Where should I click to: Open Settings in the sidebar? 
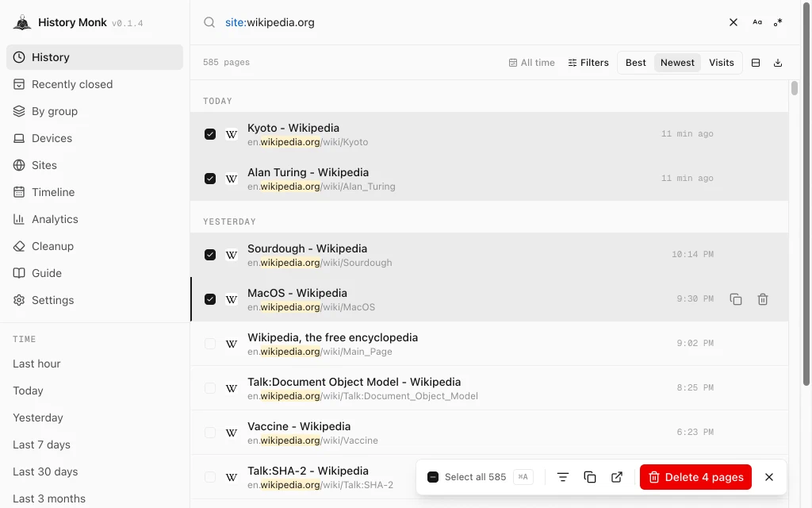pos(95,300)
